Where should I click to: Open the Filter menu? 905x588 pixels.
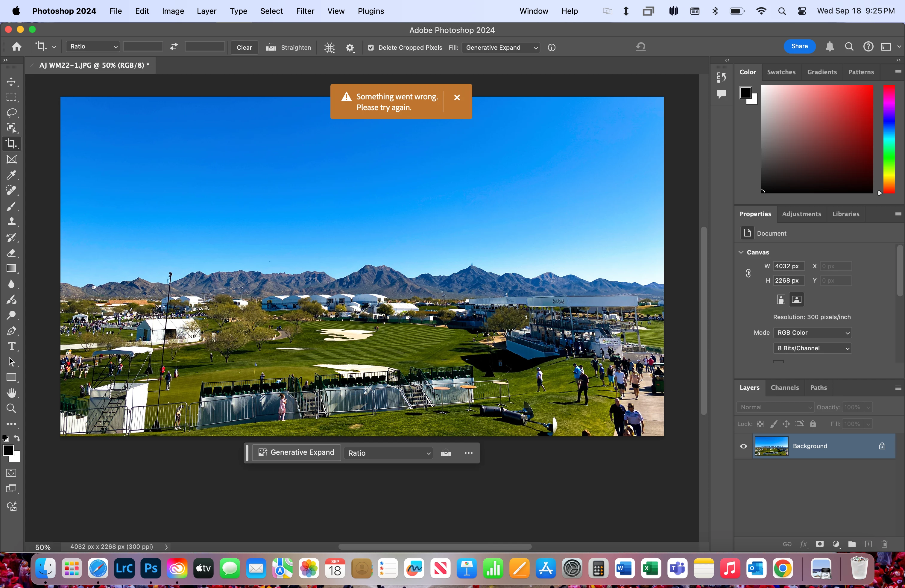click(305, 11)
